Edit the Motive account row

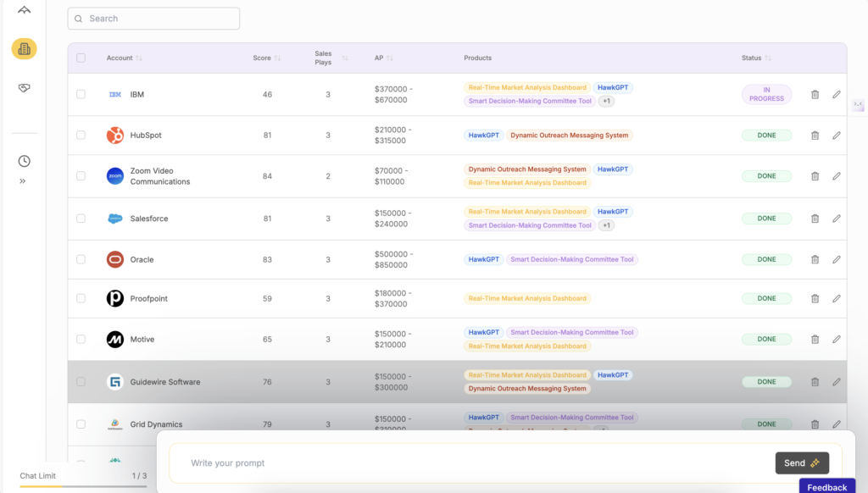(x=837, y=339)
